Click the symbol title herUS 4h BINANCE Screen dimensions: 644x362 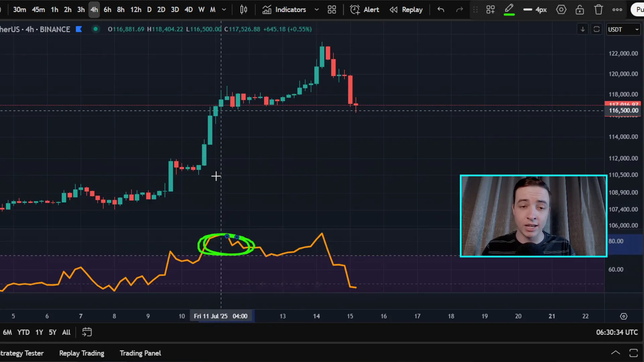click(x=35, y=29)
